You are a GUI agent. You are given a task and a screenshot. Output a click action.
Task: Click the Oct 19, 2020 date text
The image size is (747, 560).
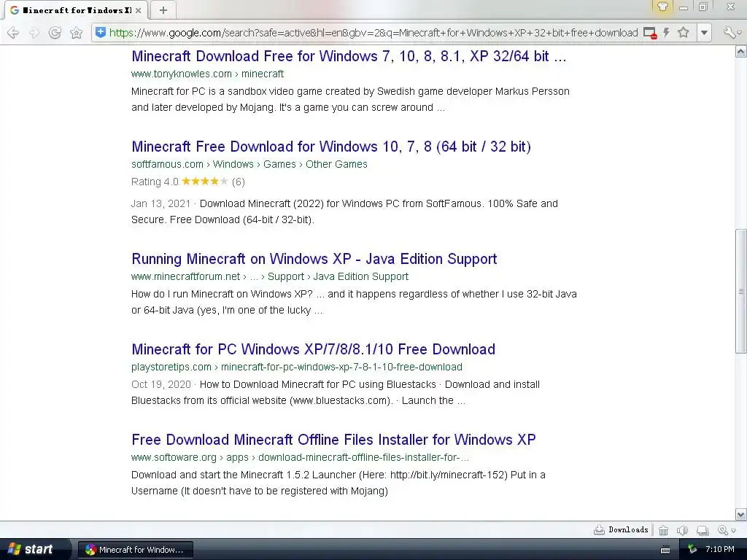coord(160,385)
